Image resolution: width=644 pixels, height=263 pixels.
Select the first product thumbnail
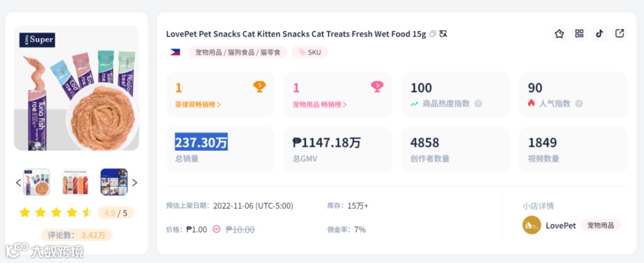pyautogui.click(x=36, y=182)
